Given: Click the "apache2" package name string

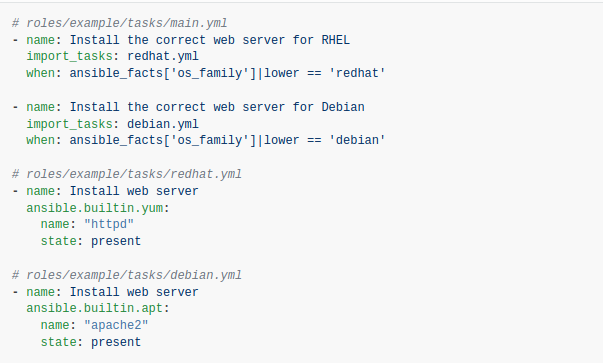Looking at the screenshot, I should point(116,325).
